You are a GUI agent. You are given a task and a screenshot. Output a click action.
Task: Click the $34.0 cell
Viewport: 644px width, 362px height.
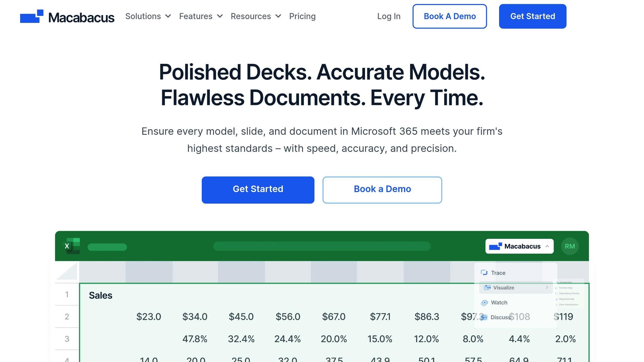tap(195, 317)
